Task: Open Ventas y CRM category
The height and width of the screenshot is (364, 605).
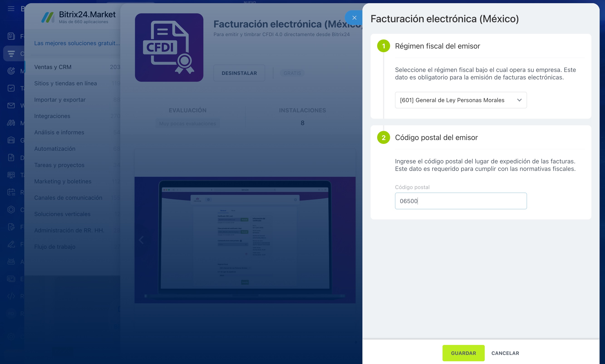Action: click(53, 67)
